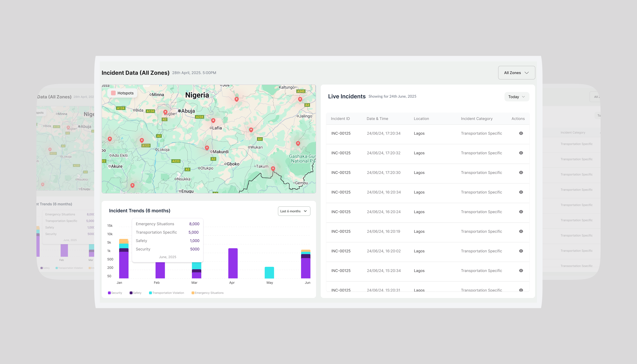Click the Feb bar in left background window

click(64, 250)
